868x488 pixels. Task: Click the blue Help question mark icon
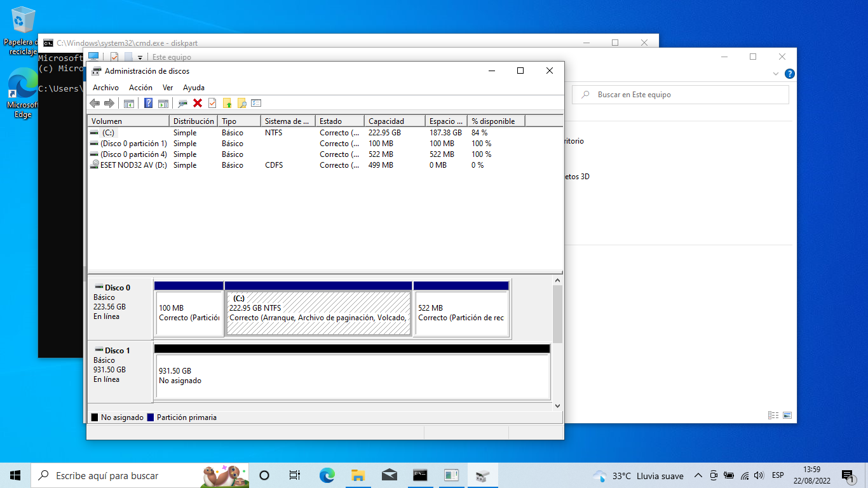[148, 103]
